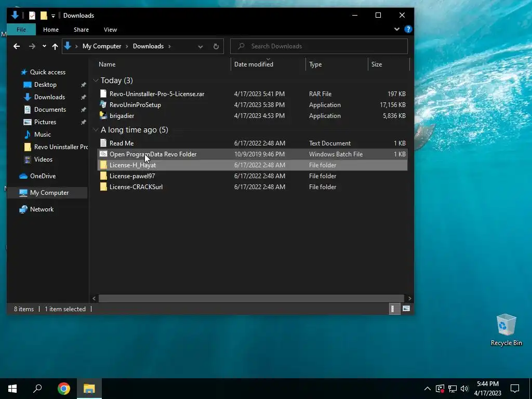Open the Customize Quick Access Toolbar dropdown
This screenshot has height=399, width=532.
54,16
